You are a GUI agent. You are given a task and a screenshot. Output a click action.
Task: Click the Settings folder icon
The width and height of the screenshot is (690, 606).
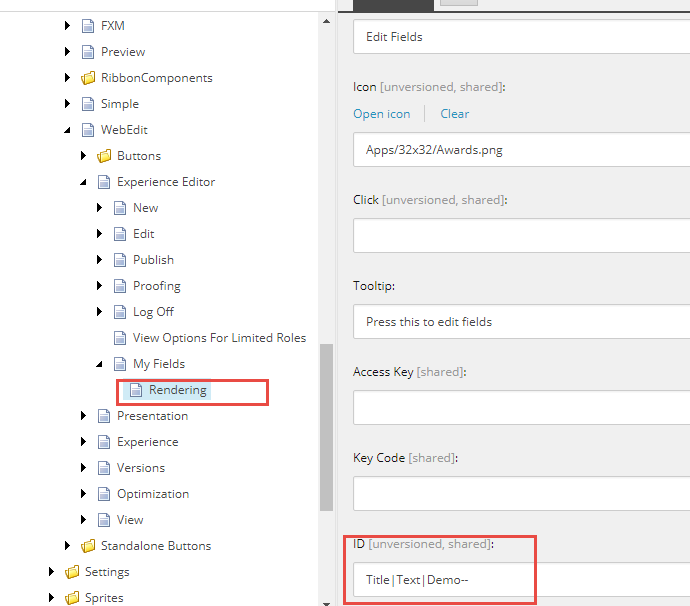72,572
